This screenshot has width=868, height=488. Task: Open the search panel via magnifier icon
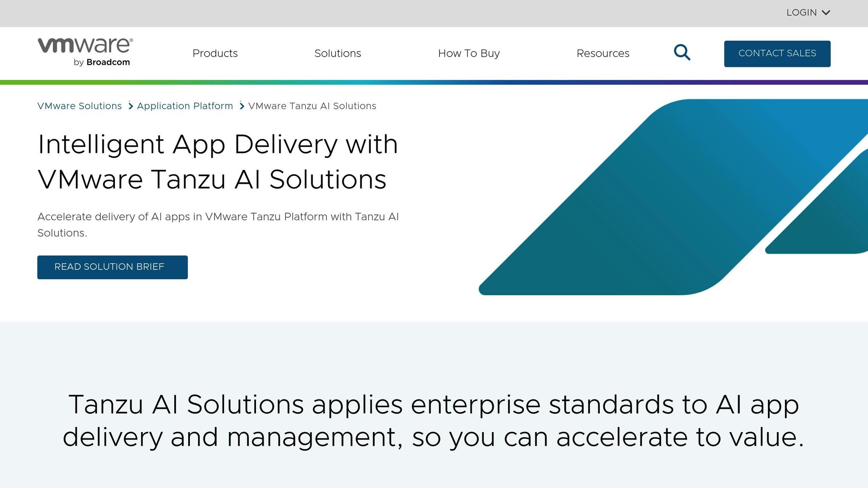682,52
